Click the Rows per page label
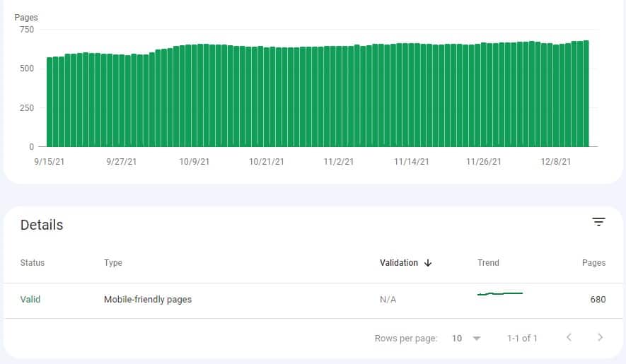Viewport: 626px width, 364px height. 405,339
